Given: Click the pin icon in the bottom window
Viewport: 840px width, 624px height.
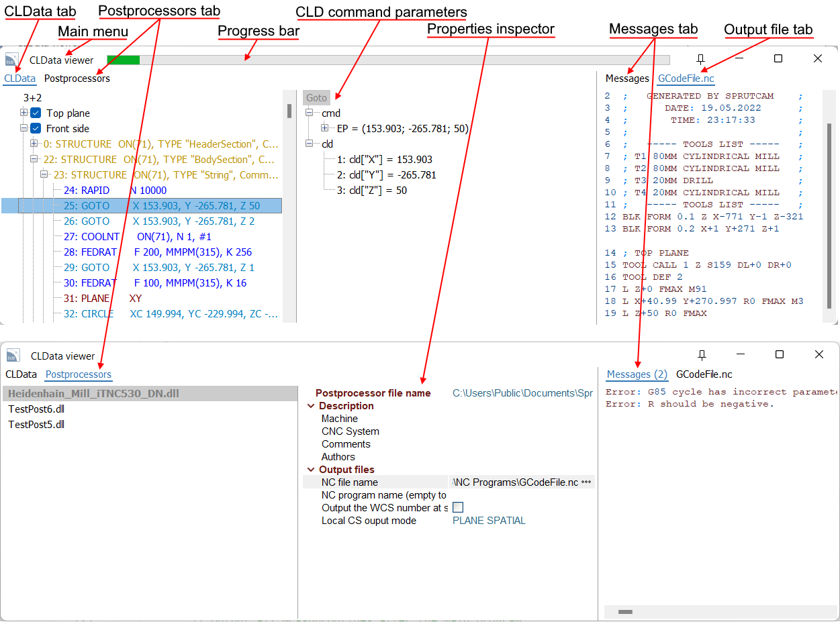Looking at the screenshot, I should click(701, 354).
